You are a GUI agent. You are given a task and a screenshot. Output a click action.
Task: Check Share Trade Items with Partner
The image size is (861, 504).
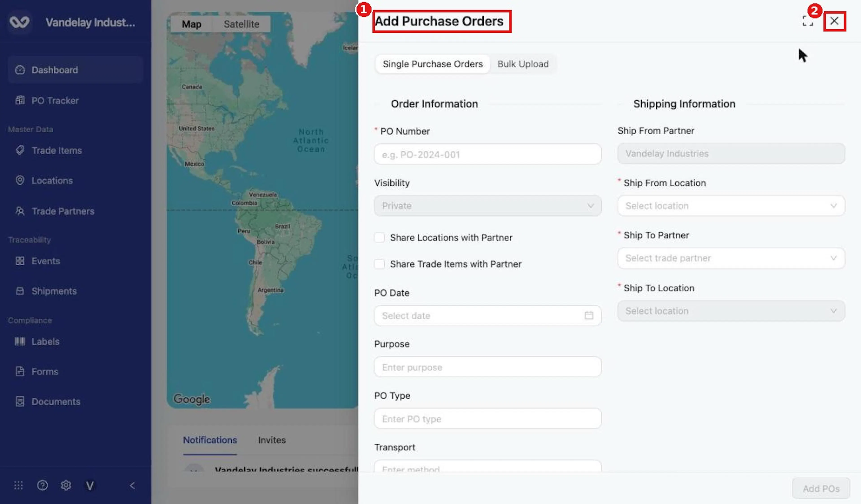click(379, 264)
